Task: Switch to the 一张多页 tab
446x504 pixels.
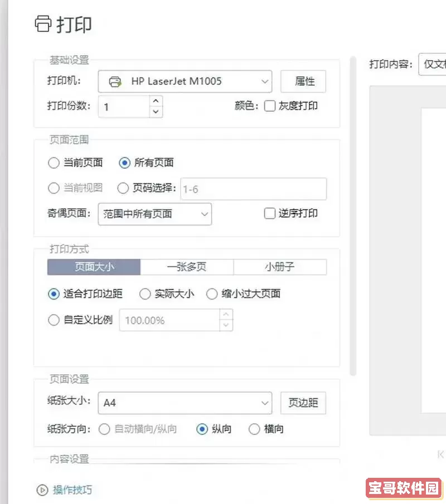Action: 187,267
